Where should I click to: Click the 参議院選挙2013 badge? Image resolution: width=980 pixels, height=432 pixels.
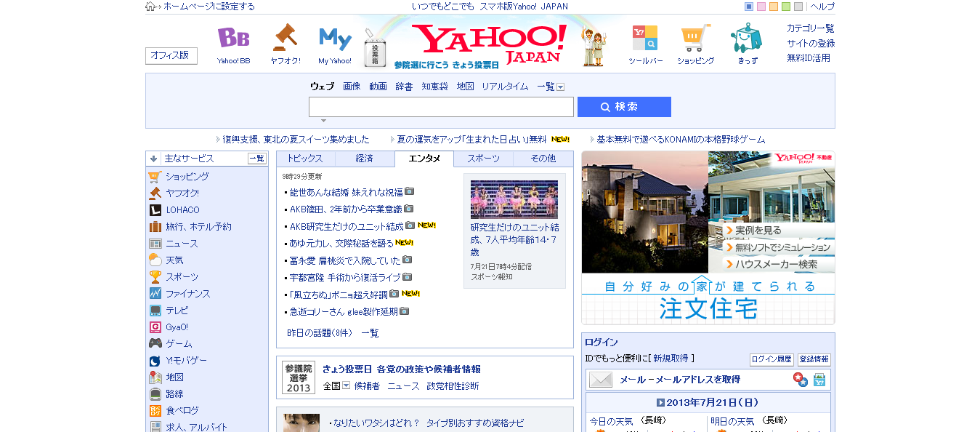pos(299,378)
